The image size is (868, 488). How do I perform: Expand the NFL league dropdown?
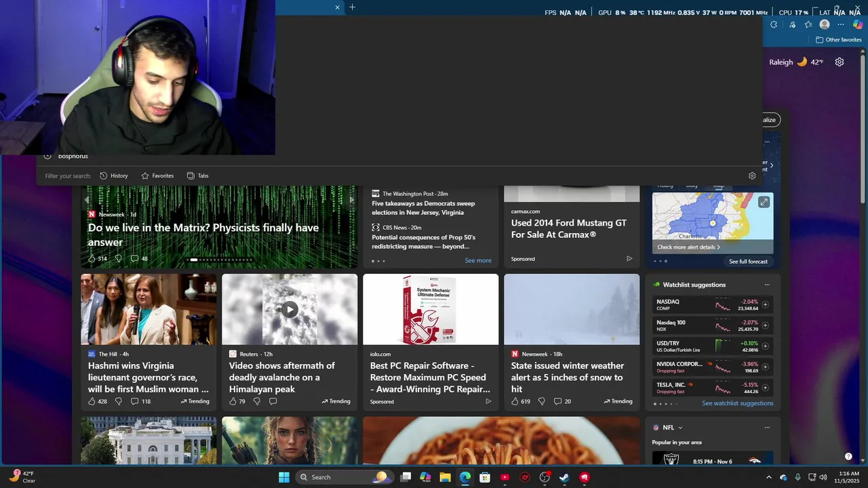click(680, 428)
